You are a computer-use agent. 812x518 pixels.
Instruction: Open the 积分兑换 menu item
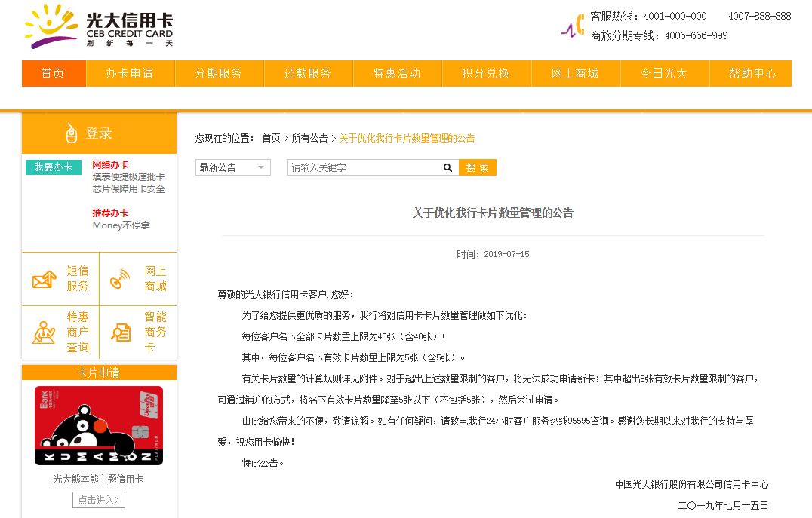(x=486, y=73)
